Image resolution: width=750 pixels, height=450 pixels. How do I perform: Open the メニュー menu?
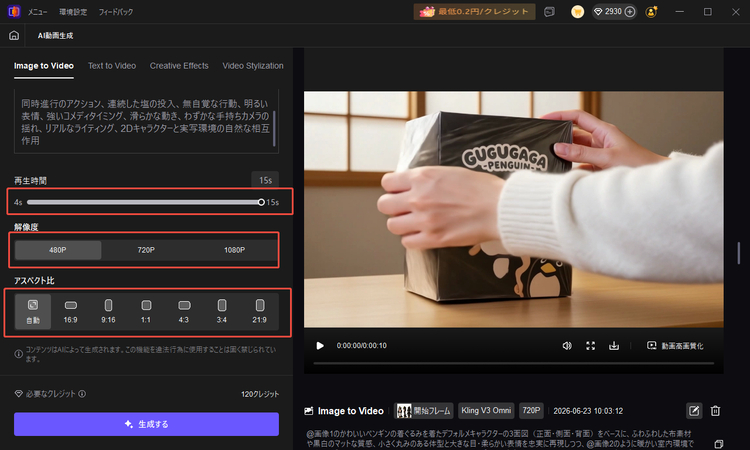(x=37, y=12)
